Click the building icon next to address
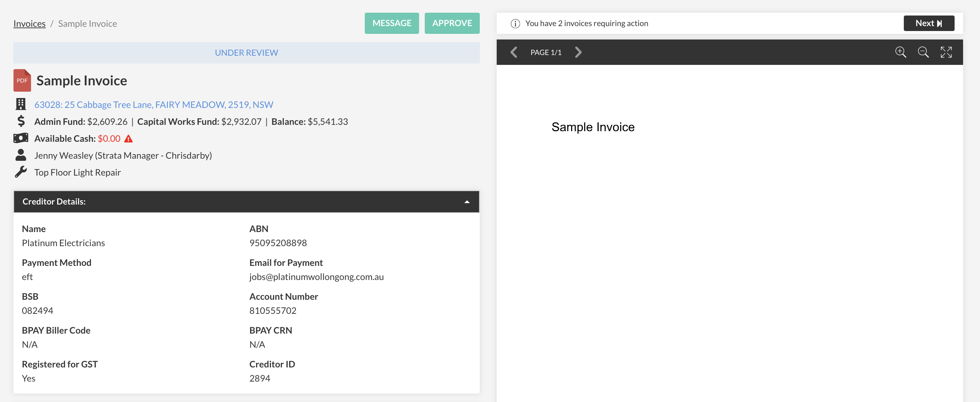This screenshot has height=402, width=980. tap(21, 104)
